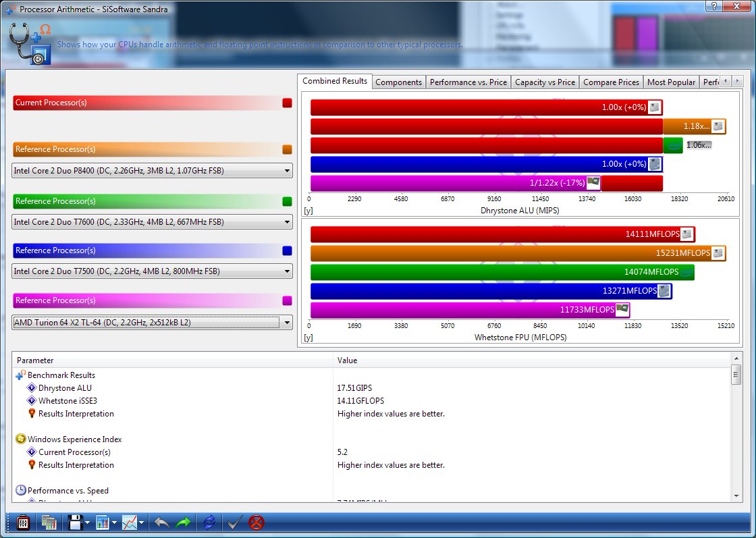Click the Value column header
Viewport: 756px width, 538px height.
[x=532, y=360]
